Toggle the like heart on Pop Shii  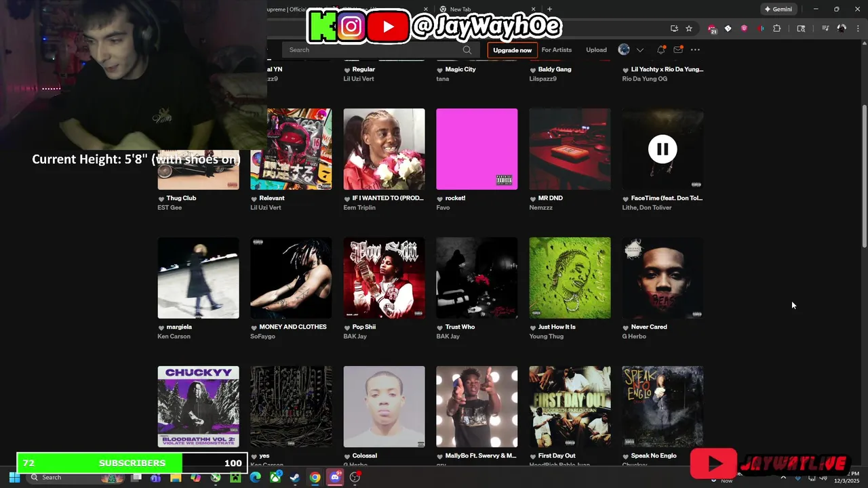tap(347, 327)
